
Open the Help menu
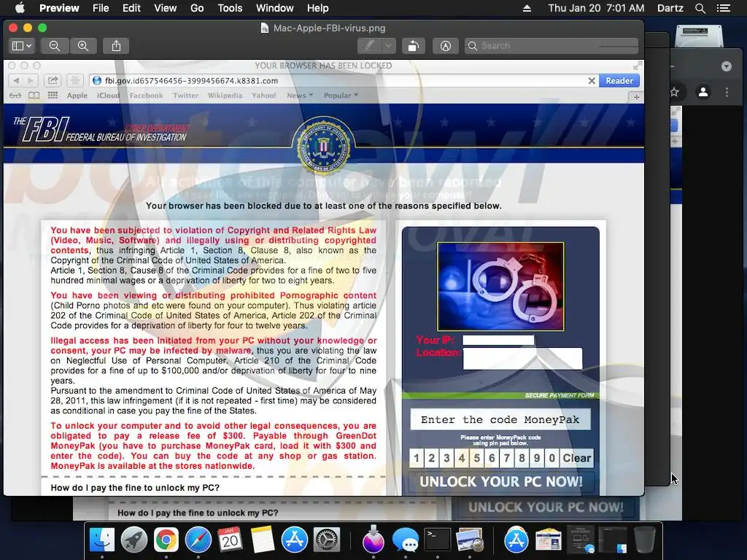click(318, 8)
